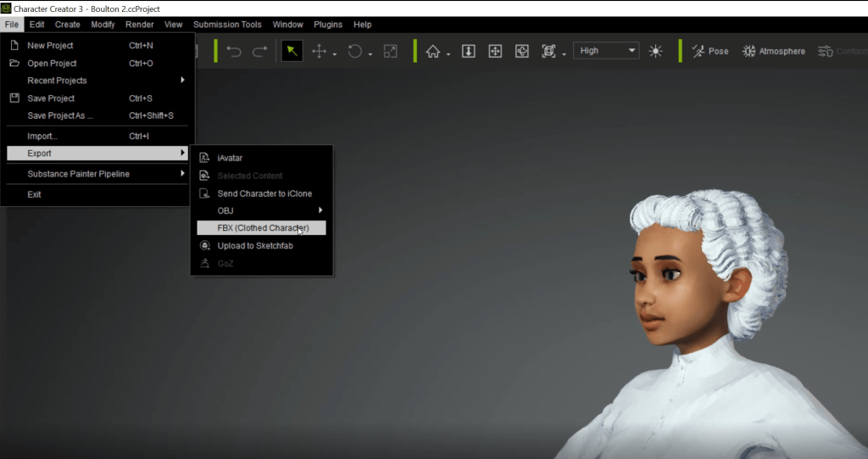This screenshot has width=868, height=459.
Task: Click the Undo arrow icon
Action: [x=234, y=51]
